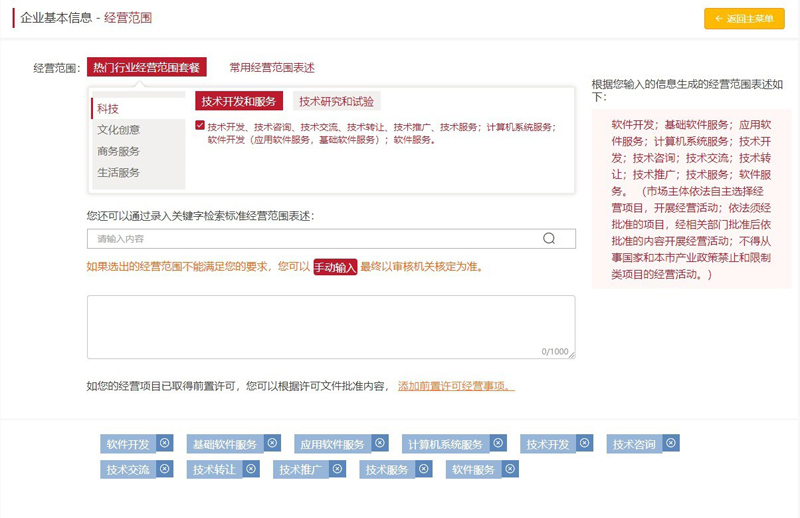Remove the 软件开发 tag
Viewport: 800px width, 518px height.
pos(166,443)
